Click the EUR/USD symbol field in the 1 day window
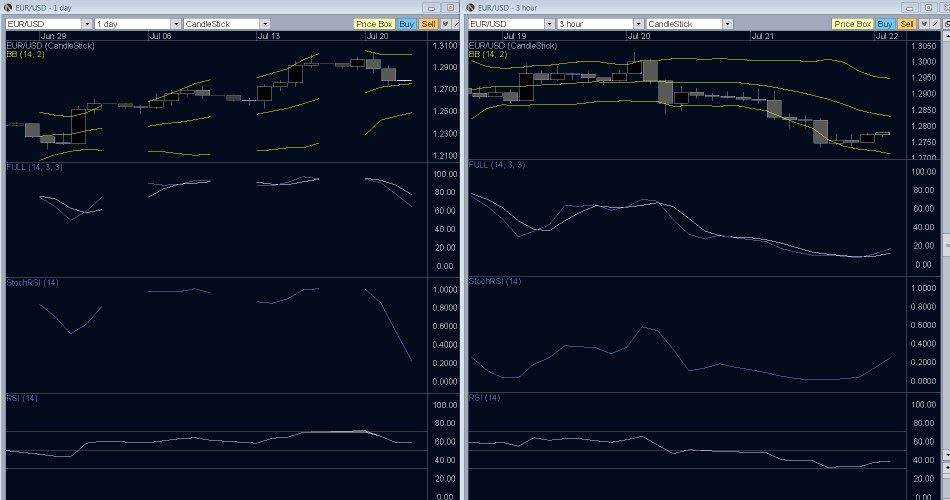Viewport: 950px width, 500px height. tap(43, 24)
